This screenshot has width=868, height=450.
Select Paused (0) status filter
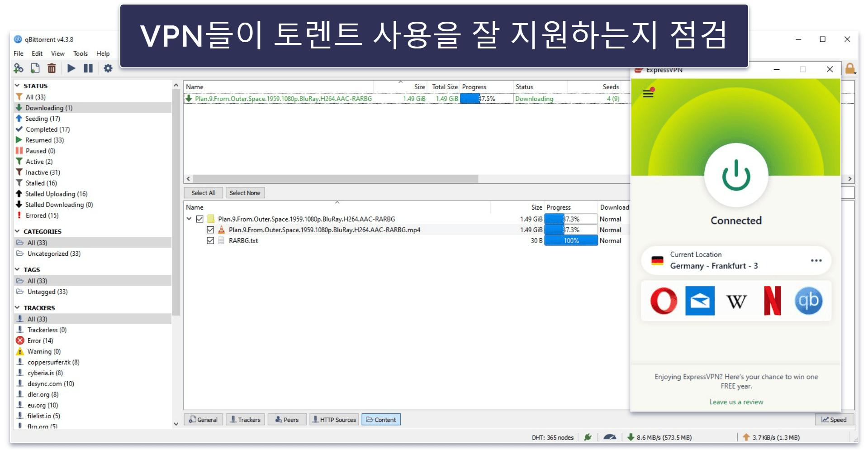93,151
